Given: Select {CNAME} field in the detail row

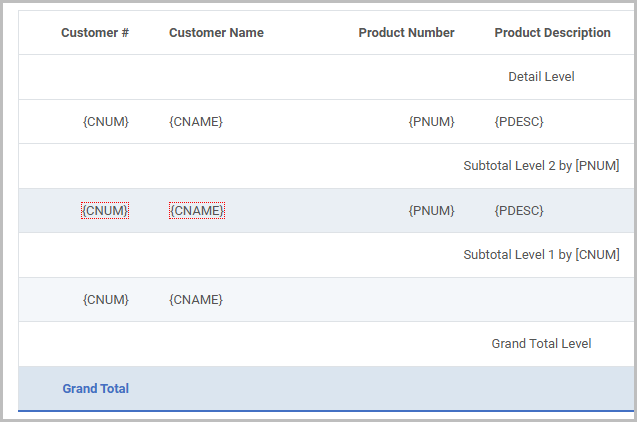Looking at the screenshot, I should pos(196,121).
